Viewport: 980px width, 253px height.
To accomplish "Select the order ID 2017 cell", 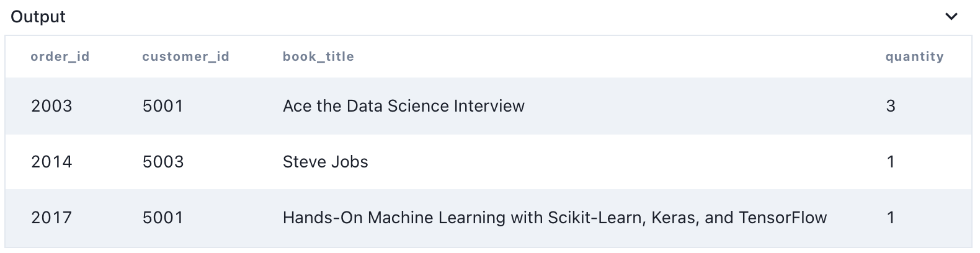I will point(51,218).
